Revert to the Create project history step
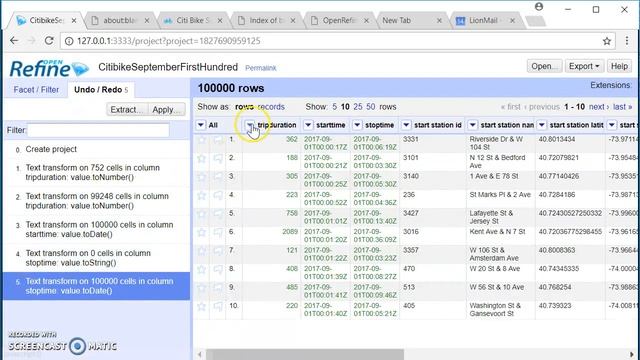640x360 pixels. point(96,149)
